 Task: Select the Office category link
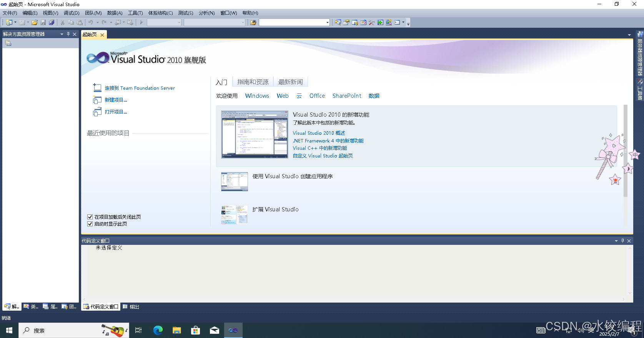[x=317, y=96]
